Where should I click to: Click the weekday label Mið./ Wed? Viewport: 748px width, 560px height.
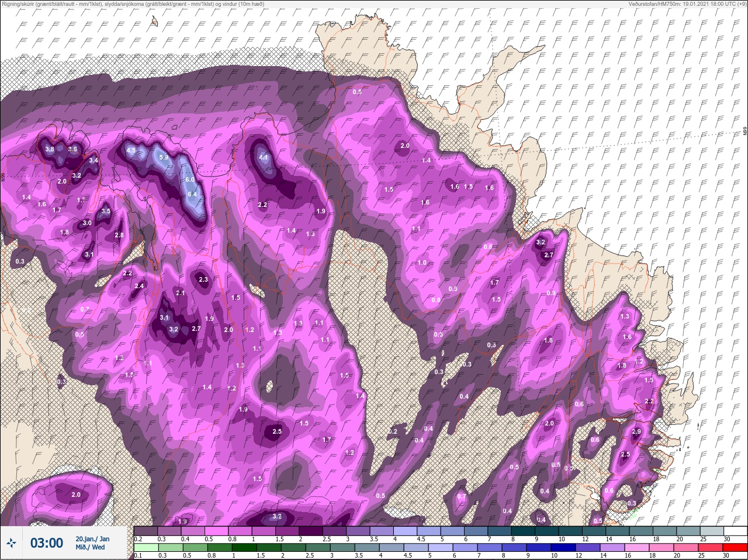(x=90, y=548)
